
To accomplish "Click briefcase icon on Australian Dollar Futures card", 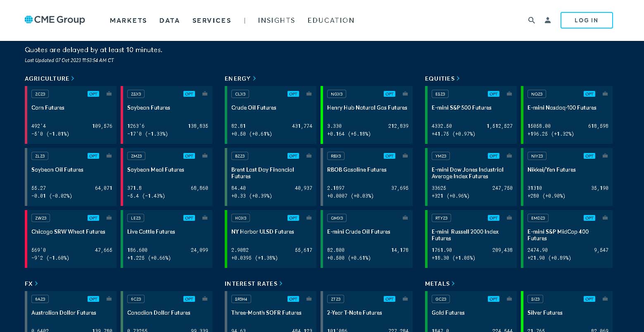I will [x=109, y=299].
